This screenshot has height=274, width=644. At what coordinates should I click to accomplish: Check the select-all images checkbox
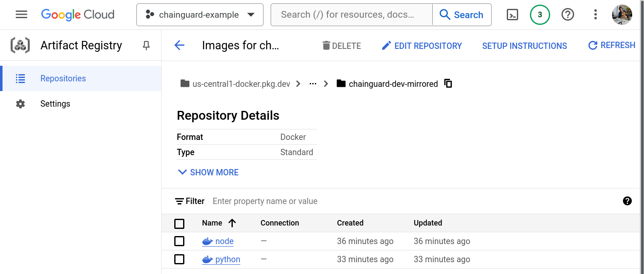[x=179, y=223]
